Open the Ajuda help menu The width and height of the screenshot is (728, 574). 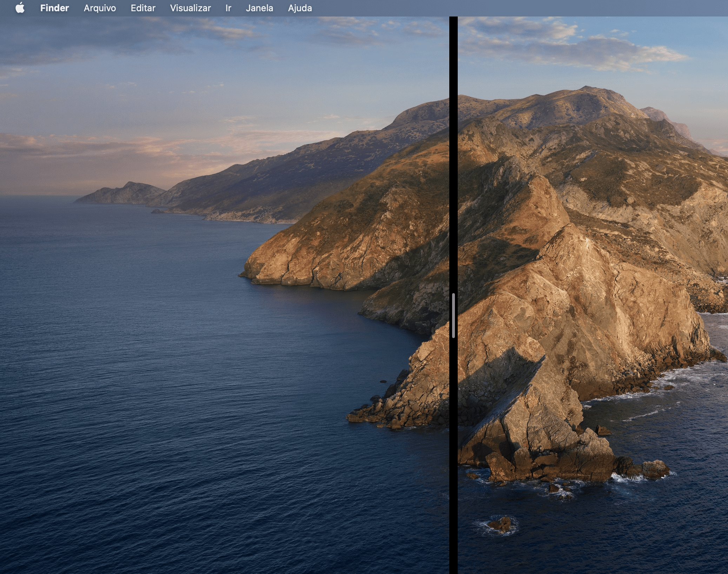pyautogui.click(x=300, y=8)
